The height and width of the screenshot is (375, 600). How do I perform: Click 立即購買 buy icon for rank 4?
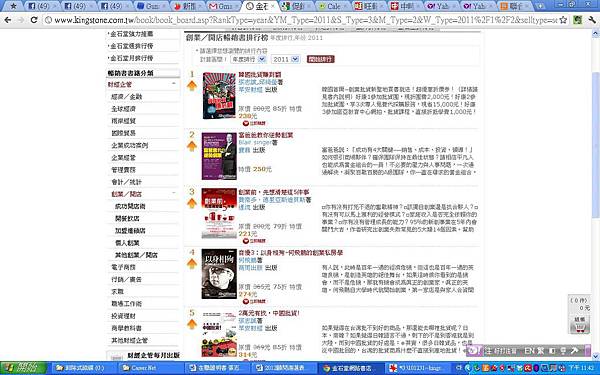(x=254, y=301)
